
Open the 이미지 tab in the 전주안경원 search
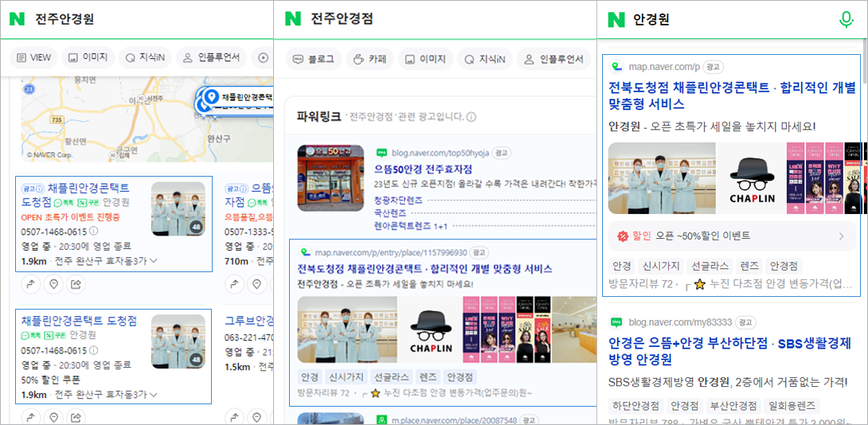click(x=88, y=57)
